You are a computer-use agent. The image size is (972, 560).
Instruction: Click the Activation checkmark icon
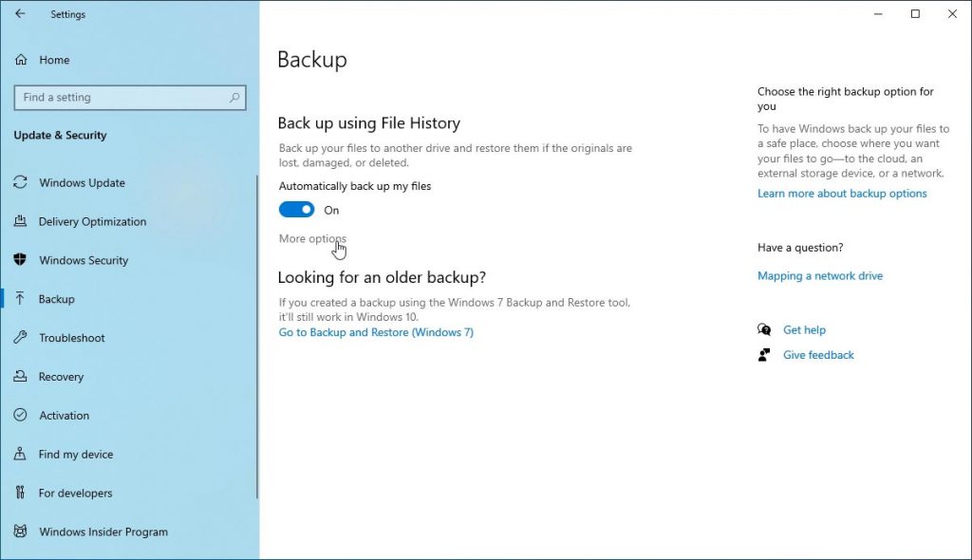[x=20, y=415]
